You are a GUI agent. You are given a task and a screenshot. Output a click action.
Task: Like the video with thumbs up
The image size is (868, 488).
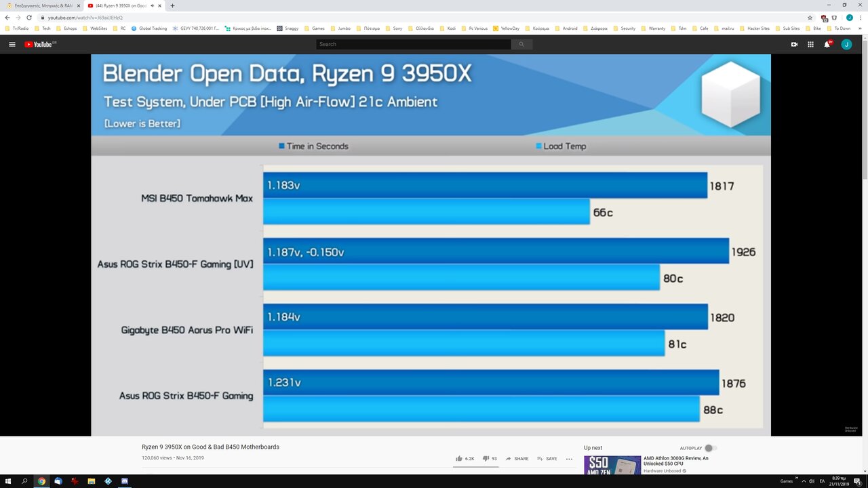(465, 459)
